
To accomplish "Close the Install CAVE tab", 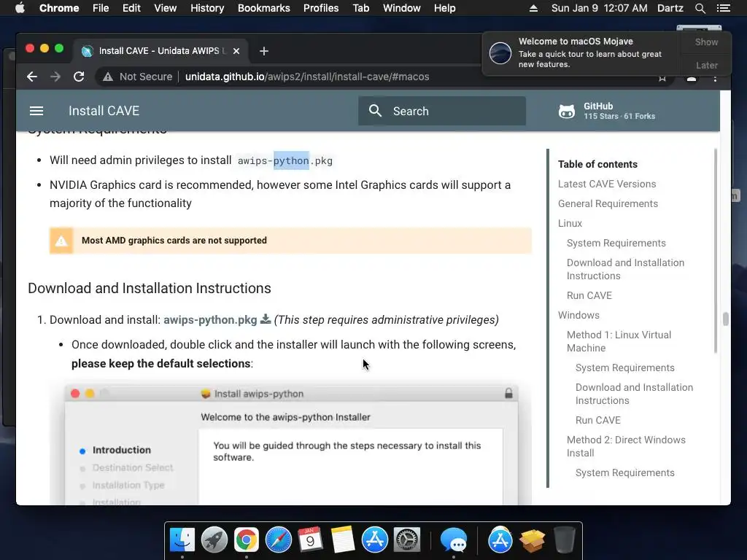I will (x=236, y=51).
